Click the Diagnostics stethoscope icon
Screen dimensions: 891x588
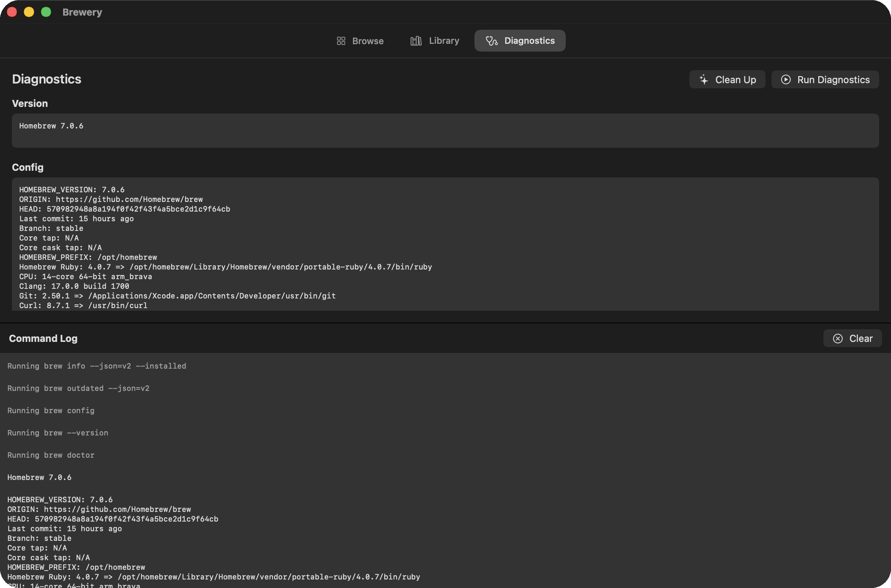[492, 41]
